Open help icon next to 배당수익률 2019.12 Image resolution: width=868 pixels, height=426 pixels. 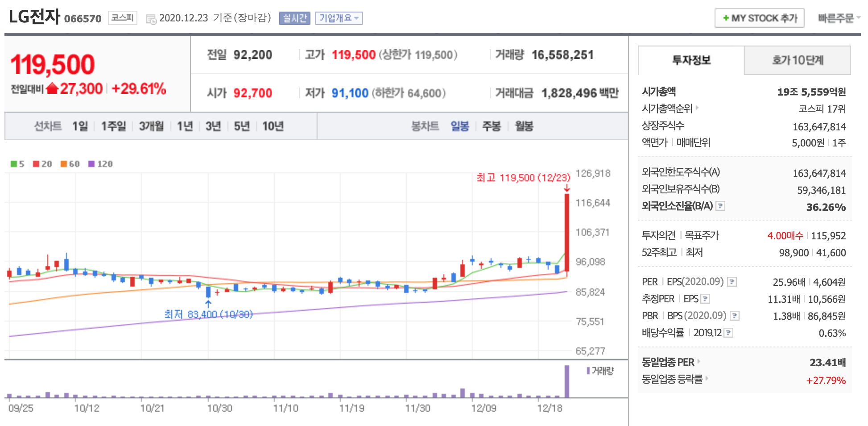(x=728, y=333)
